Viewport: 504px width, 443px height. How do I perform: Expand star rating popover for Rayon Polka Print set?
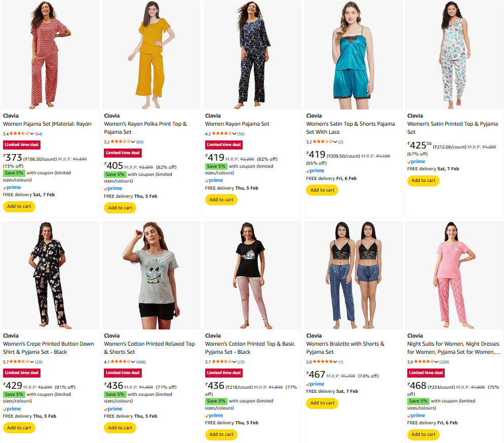(x=133, y=142)
